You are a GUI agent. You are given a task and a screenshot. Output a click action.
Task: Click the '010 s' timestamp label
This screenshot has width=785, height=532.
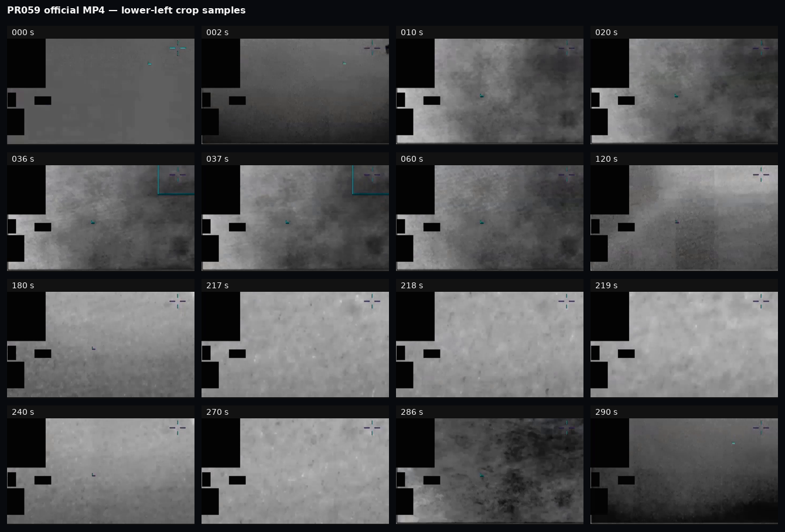(412, 32)
